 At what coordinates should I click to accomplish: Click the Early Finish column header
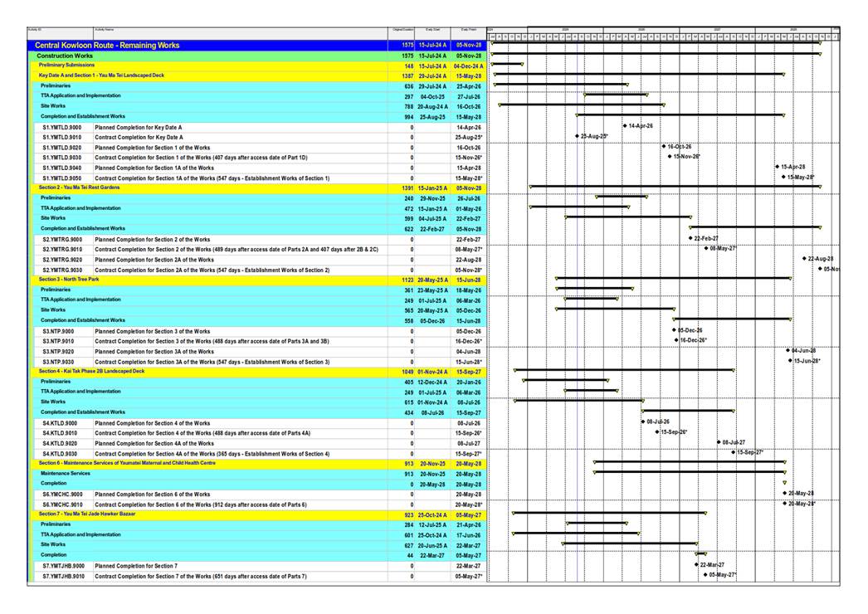468,29
